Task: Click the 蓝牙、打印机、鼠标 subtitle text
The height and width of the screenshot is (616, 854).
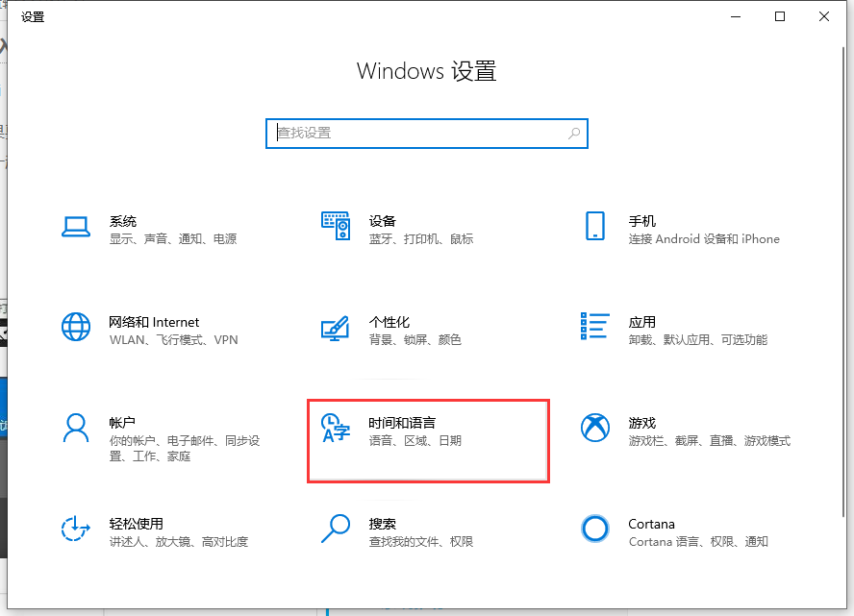Action: click(x=421, y=239)
